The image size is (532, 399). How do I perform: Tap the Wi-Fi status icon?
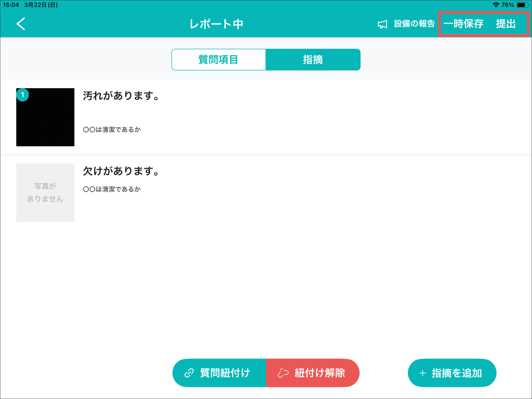[496, 5]
